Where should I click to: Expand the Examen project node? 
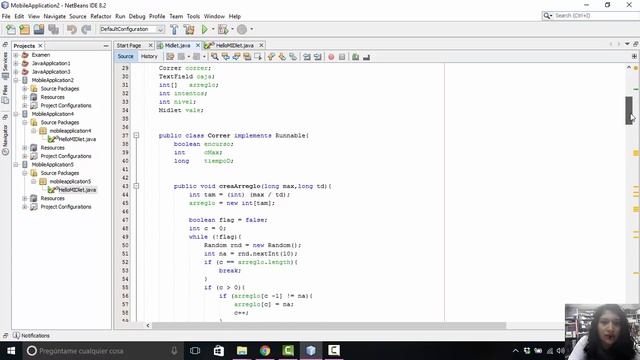16,55
